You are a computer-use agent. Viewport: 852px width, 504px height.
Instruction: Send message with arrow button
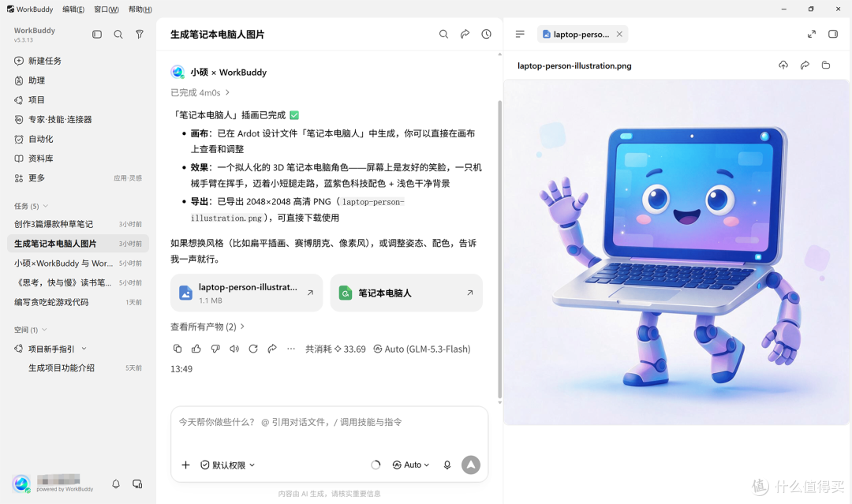[x=471, y=465]
